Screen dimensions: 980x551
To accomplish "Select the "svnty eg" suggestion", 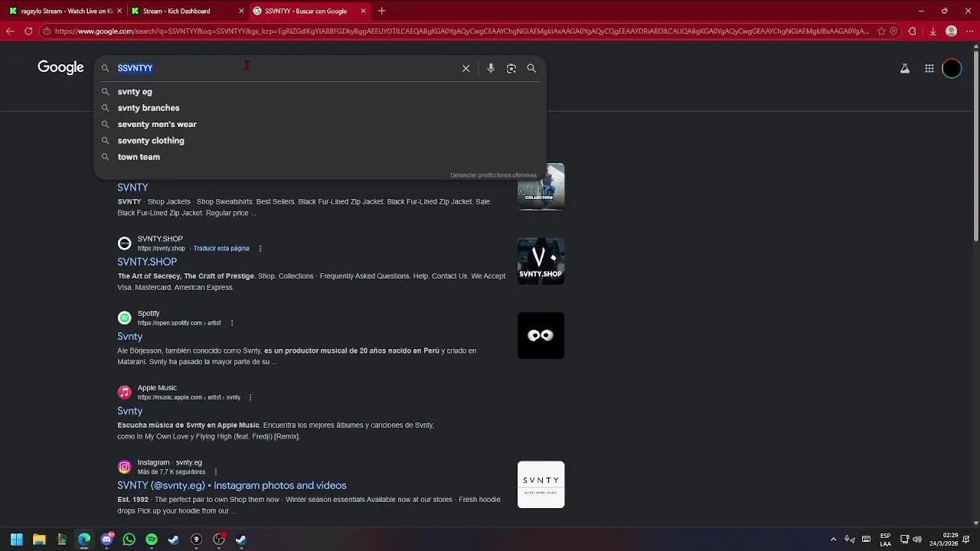I will point(320,92).
